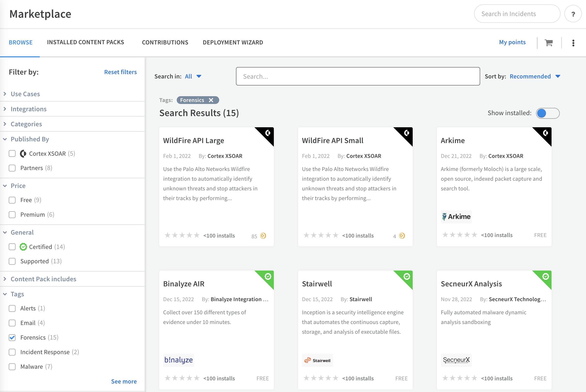This screenshot has width=586, height=392.
Task: Expand the Use Cases filter section
Action: [x=25, y=94]
